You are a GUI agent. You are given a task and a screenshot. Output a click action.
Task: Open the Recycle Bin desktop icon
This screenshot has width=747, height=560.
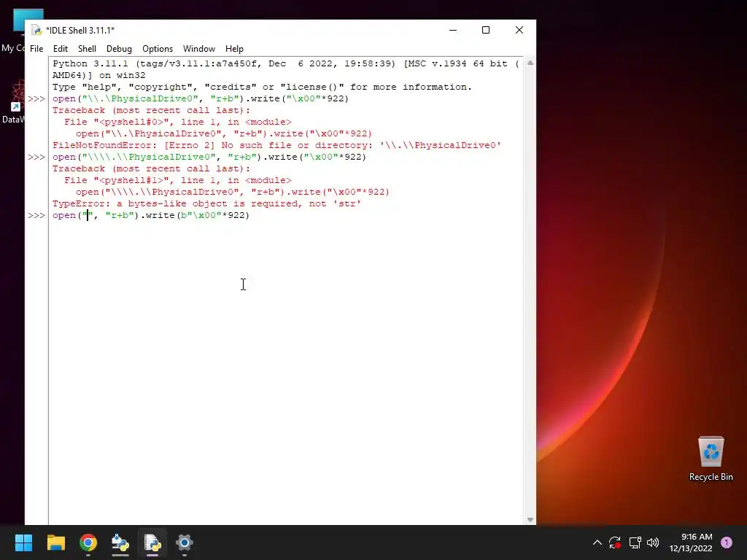point(711,459)
